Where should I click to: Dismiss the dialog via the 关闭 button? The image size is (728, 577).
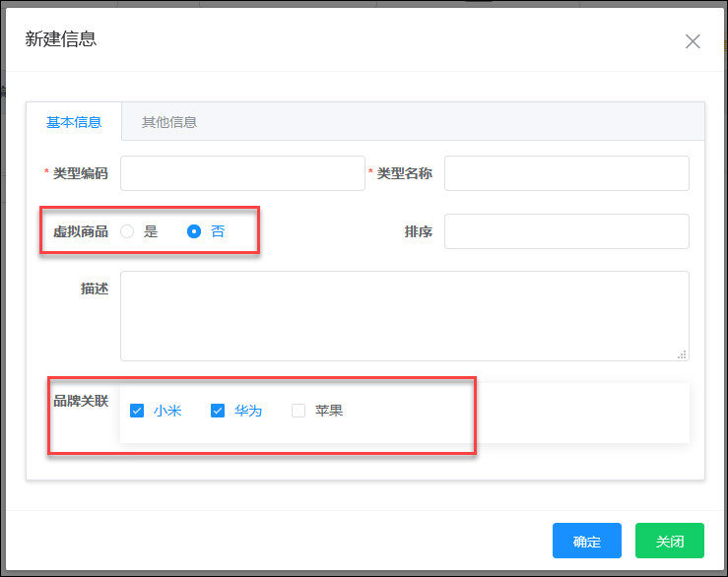point(670,541)
